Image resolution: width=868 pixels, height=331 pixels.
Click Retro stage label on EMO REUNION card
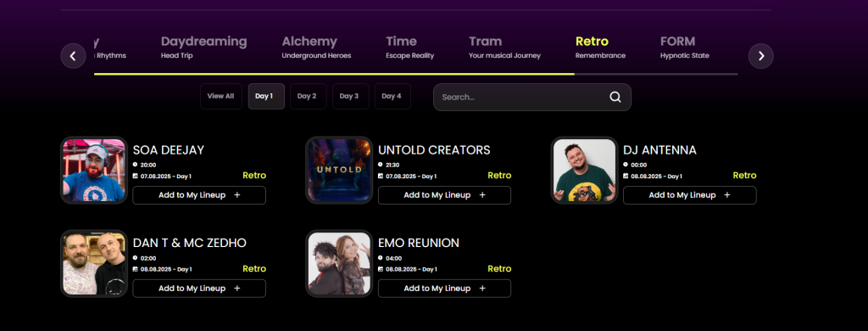pos(499,269)
